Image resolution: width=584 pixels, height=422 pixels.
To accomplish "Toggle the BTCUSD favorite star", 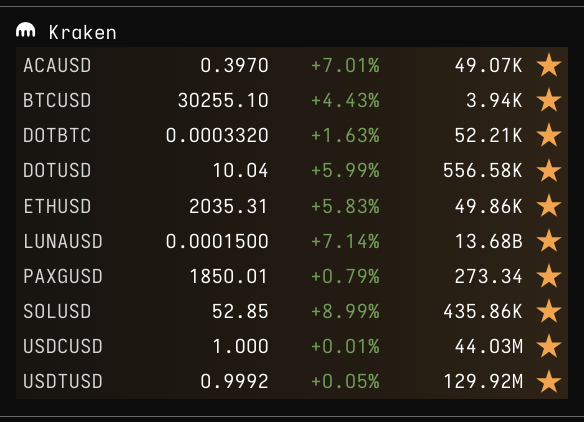I will [x=549, y=100].
